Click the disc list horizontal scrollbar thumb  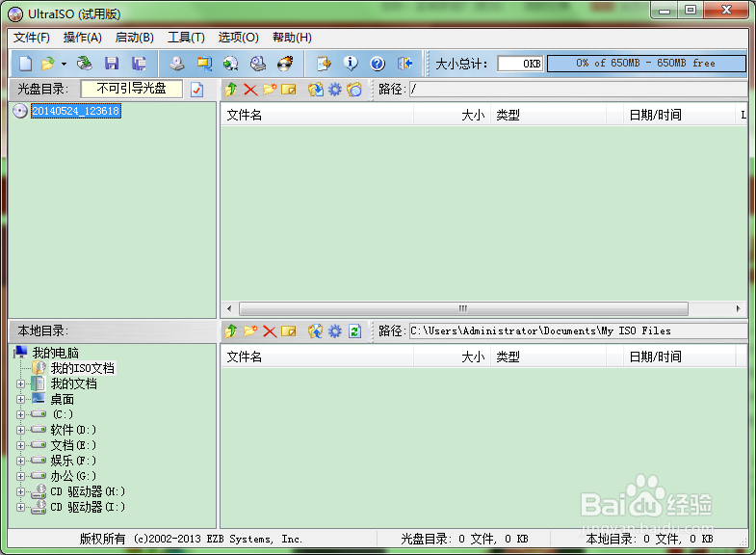point(463,308)
